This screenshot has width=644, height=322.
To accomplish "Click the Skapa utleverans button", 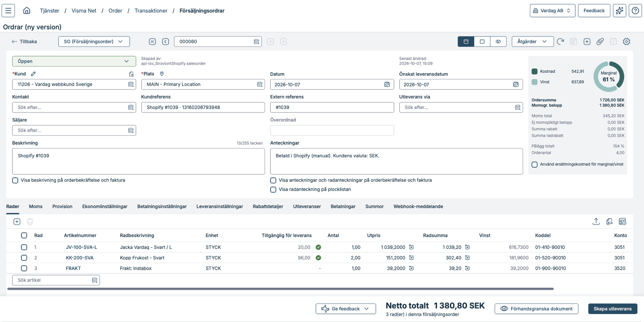I will point(613,309).
